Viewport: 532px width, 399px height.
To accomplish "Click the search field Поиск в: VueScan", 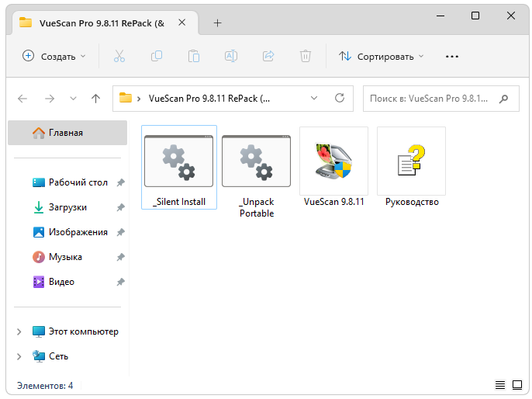I will 441,99.
